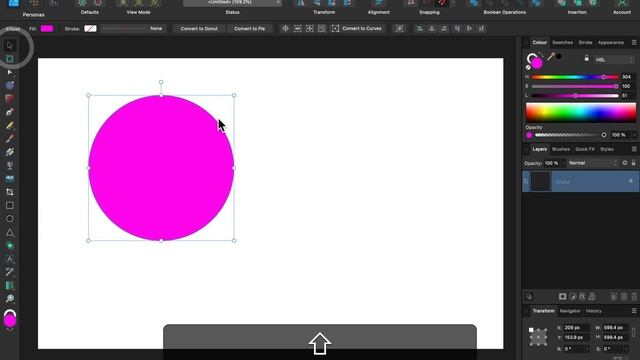Switch to the Brushes tab
Screen dimensions: 640x360
(561, 149)
